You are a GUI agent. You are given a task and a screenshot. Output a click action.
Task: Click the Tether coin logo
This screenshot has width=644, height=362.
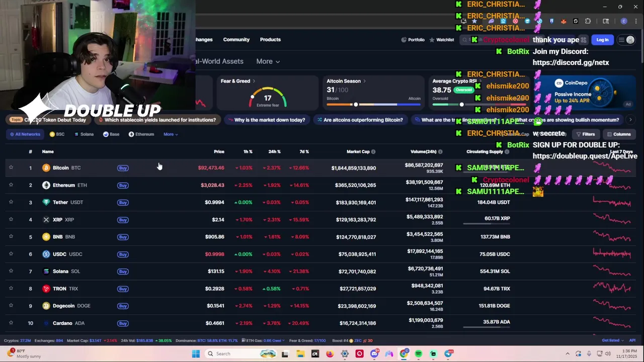pos(46,202)
